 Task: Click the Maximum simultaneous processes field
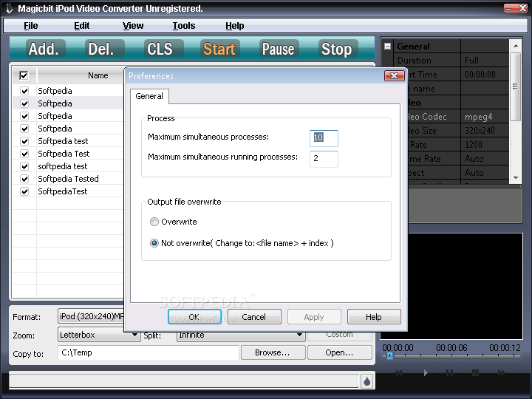[324, 138]
